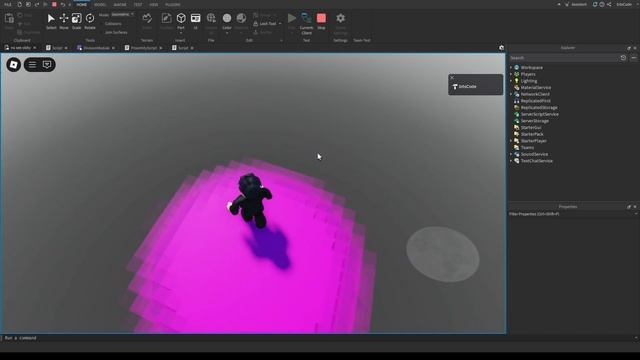Switch to the MODEL ribbon tab
The width and height of the screenshot is (640, 360).
click(x=100, y=4)
